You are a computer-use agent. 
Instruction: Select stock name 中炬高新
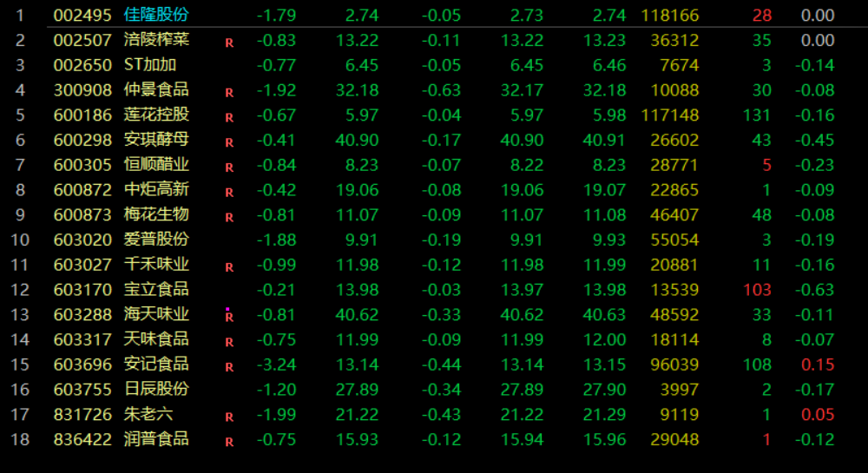coord(156,189)
